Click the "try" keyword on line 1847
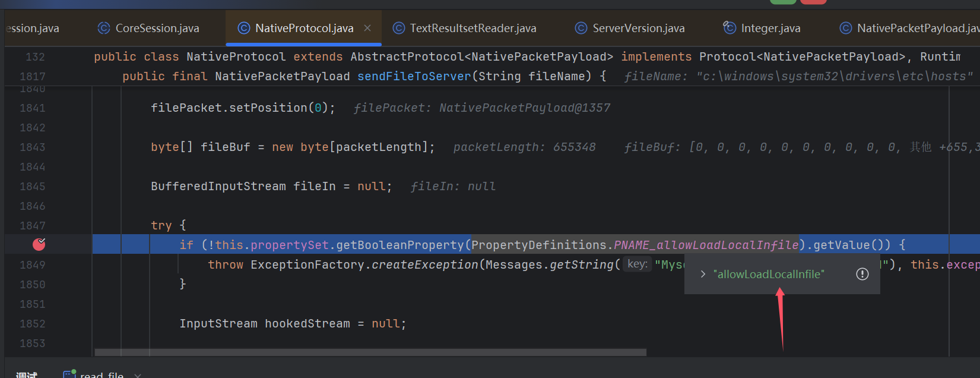 (161, 226)
